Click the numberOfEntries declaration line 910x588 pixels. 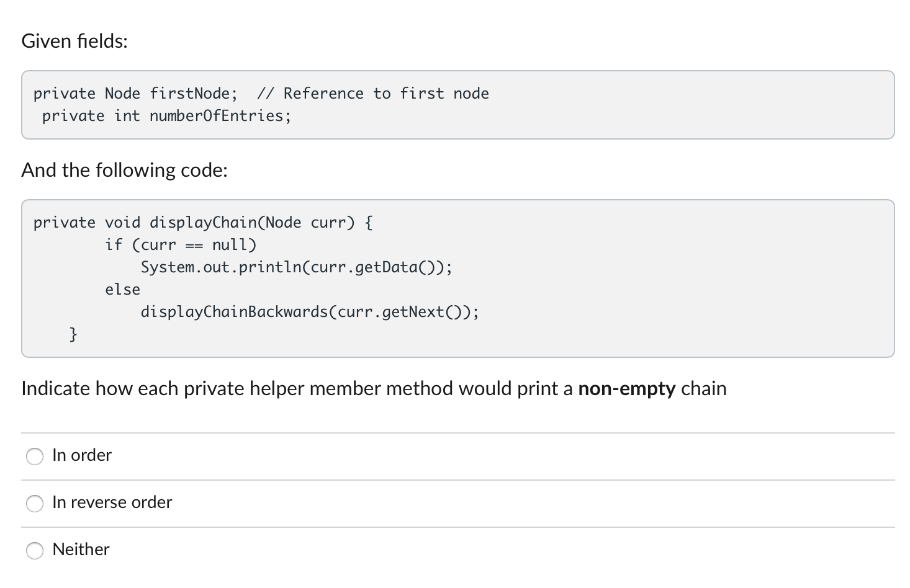(x=168, y=115)
